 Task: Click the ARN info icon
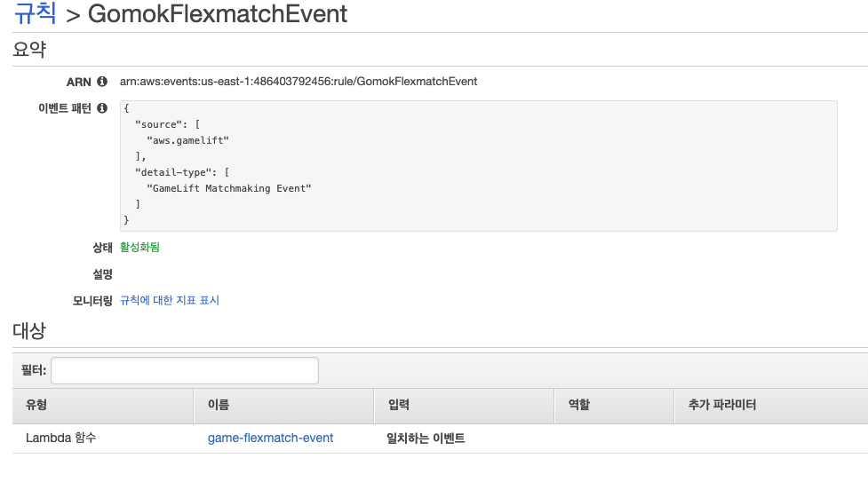pyautogui.click(x=102, y=82)
